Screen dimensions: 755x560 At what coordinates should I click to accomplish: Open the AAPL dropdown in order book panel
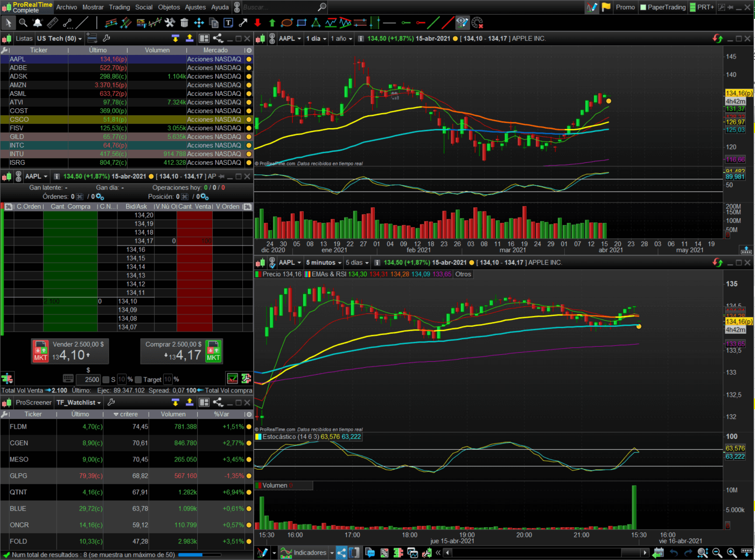(37, 176)
